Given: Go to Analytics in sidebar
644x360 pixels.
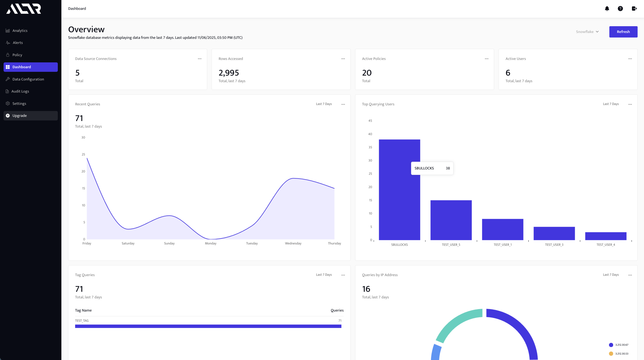Looking at the screenshot, I should point(20,30).
